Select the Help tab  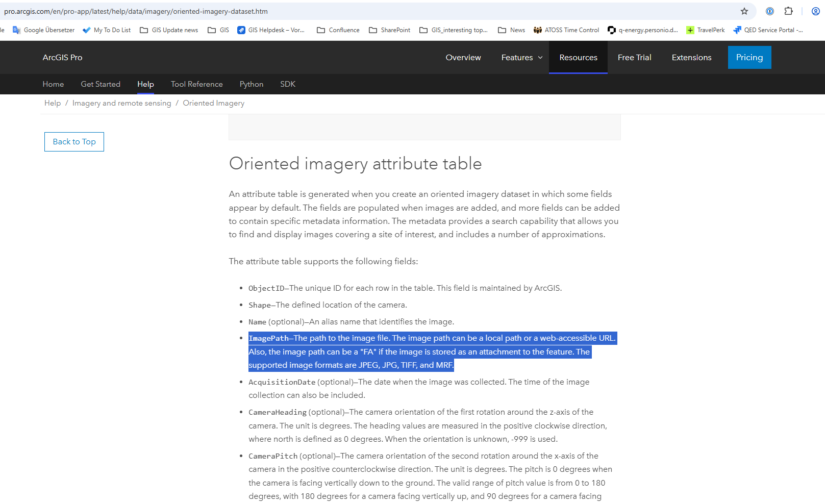(145, 84)
